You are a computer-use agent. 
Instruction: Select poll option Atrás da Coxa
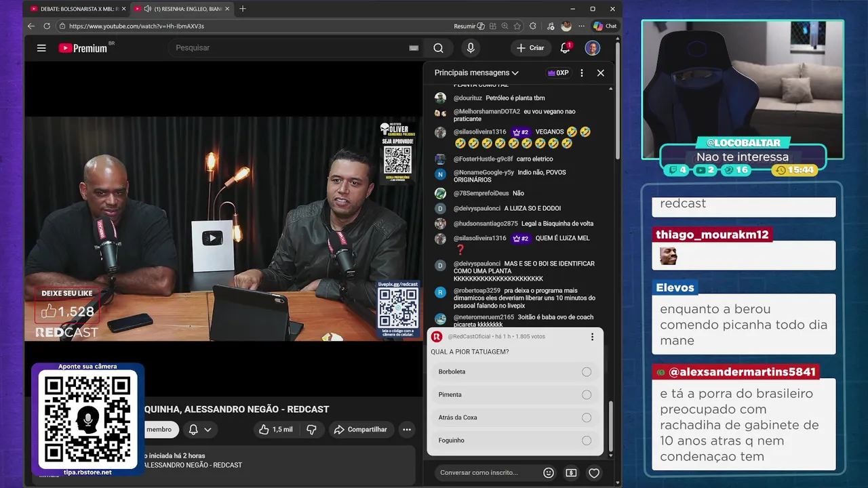click(515, 418)
